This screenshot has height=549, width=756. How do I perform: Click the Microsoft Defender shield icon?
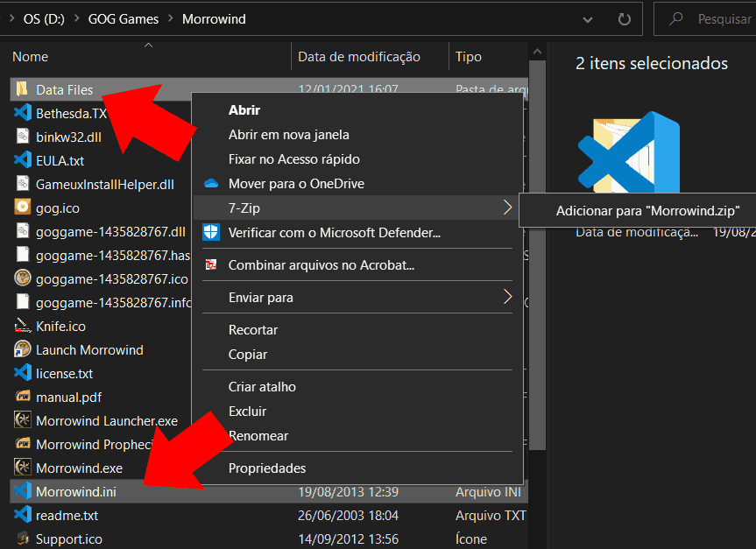(x=211, y=232)
